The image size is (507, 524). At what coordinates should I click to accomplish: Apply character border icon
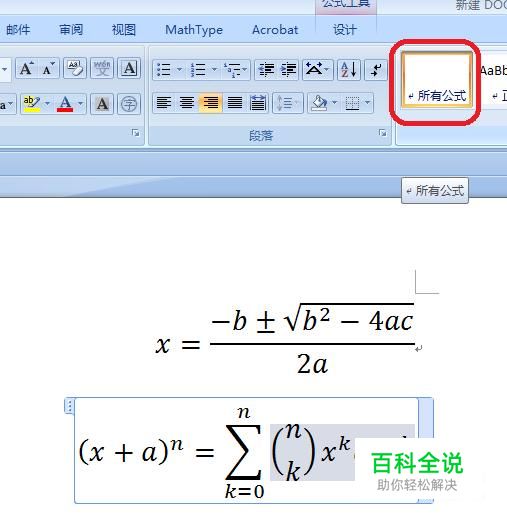(129, 69)
